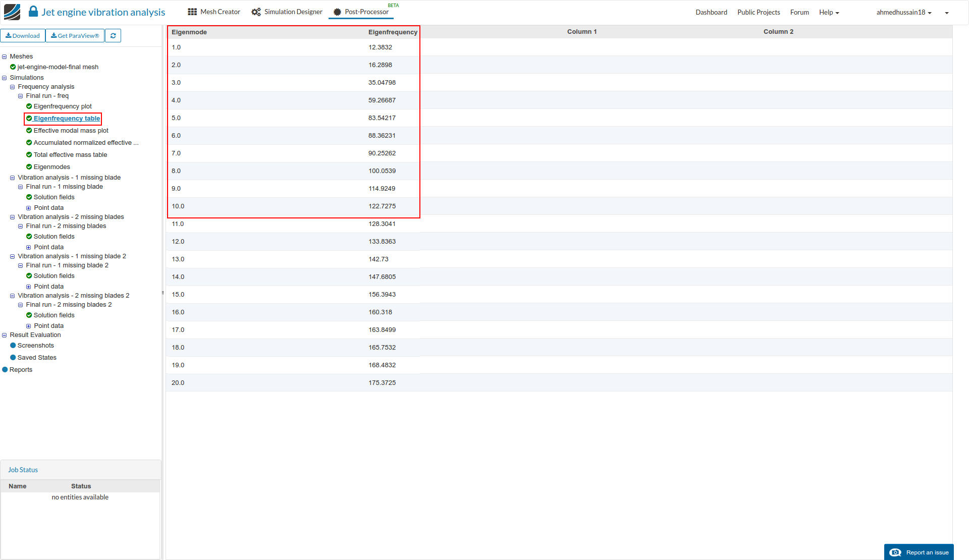Open the Mesh Creator grid icon
This screenshot has width=969, height=560.
(x=192, y=12)
